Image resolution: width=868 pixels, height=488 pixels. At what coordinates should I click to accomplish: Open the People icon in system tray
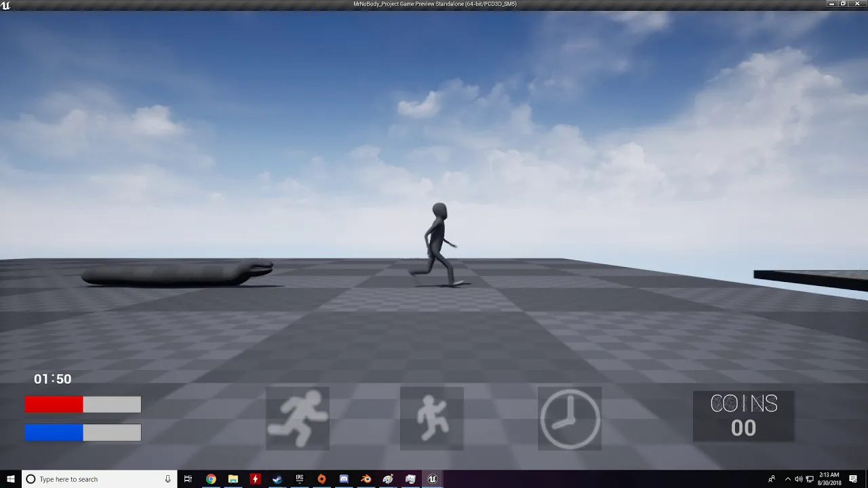[772, 479]
